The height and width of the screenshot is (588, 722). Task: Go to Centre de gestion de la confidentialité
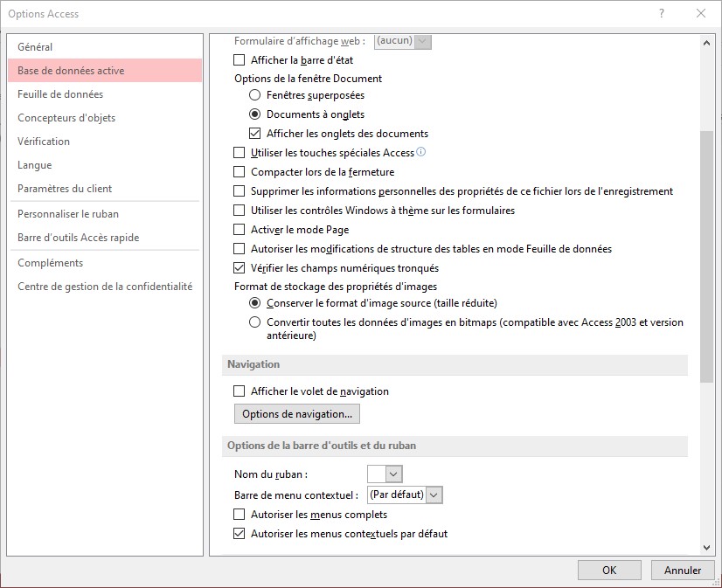pyautogui.click(x=105, y=287)
